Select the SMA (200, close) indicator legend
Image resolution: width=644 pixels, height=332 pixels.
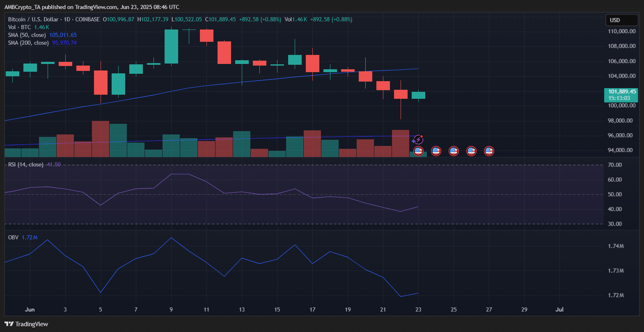28,43
